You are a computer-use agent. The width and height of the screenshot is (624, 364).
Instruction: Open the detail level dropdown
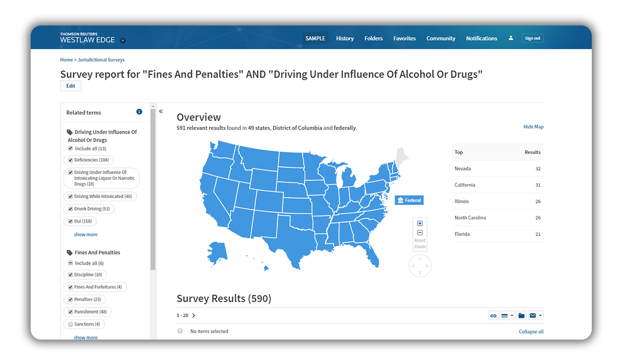coord(508,316)
